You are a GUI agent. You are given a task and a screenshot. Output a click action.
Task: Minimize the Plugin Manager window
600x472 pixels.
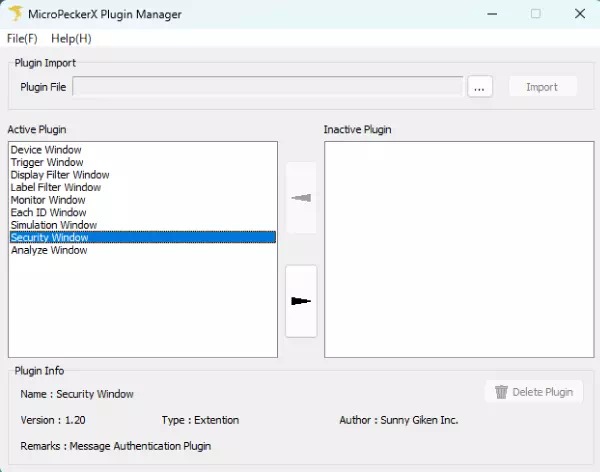click(x=490, y=14)
